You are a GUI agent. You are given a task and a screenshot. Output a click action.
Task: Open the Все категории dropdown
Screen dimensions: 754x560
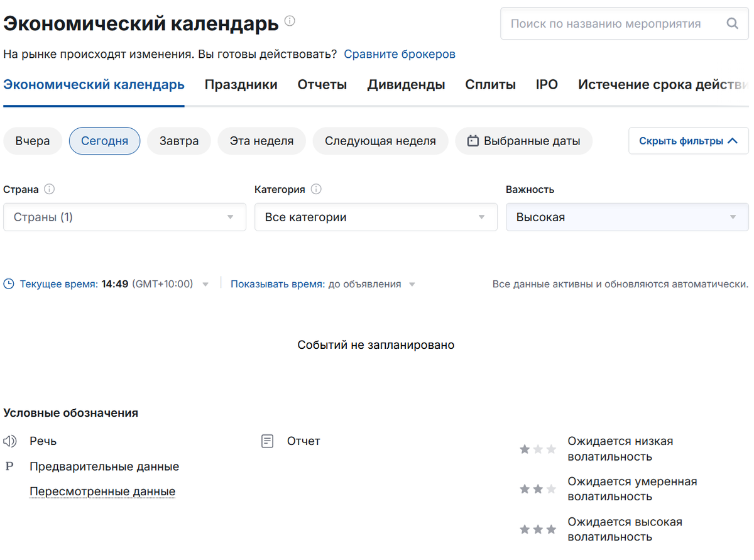375,217
